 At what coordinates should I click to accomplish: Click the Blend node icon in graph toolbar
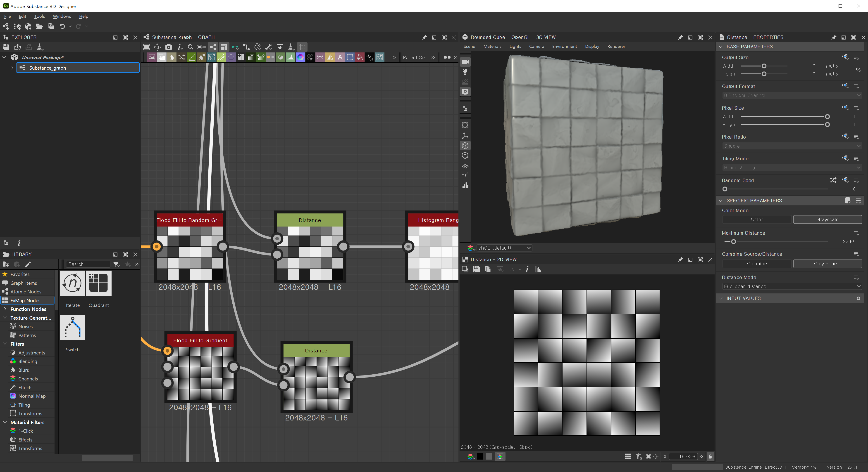point(162,57)
